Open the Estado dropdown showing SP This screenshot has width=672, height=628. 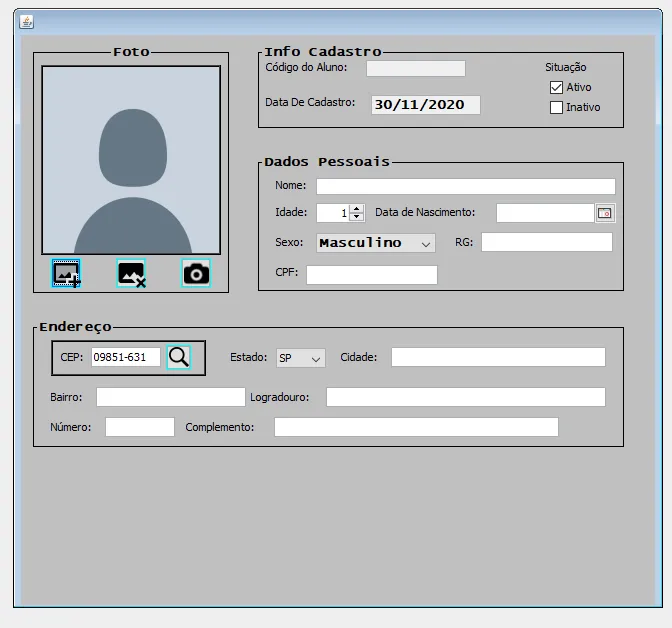[x=301, y=358]
